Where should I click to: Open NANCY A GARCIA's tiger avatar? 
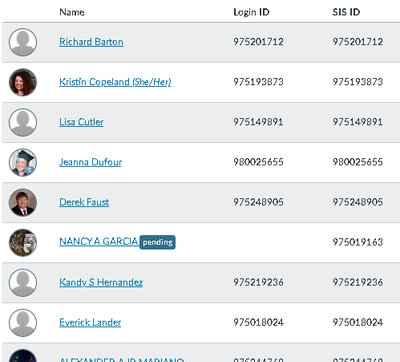(x=23, y=242)
